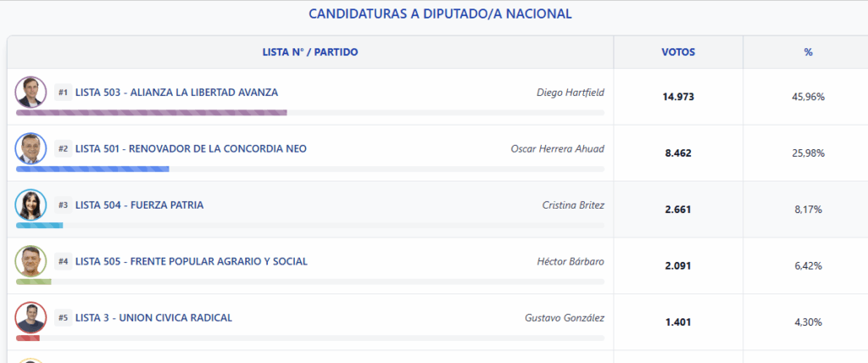Click the #5 rank badge
The image size is (868, 363).
[64, 318]
